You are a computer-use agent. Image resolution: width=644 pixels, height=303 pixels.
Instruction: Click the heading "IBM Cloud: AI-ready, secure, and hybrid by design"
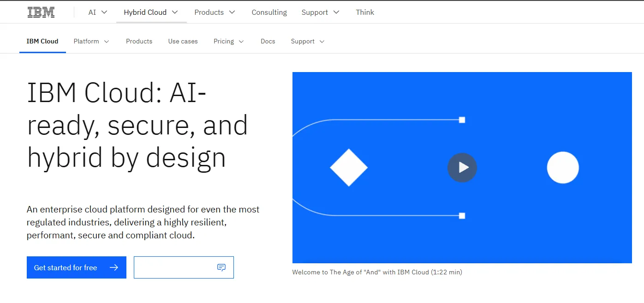(137, 125)
